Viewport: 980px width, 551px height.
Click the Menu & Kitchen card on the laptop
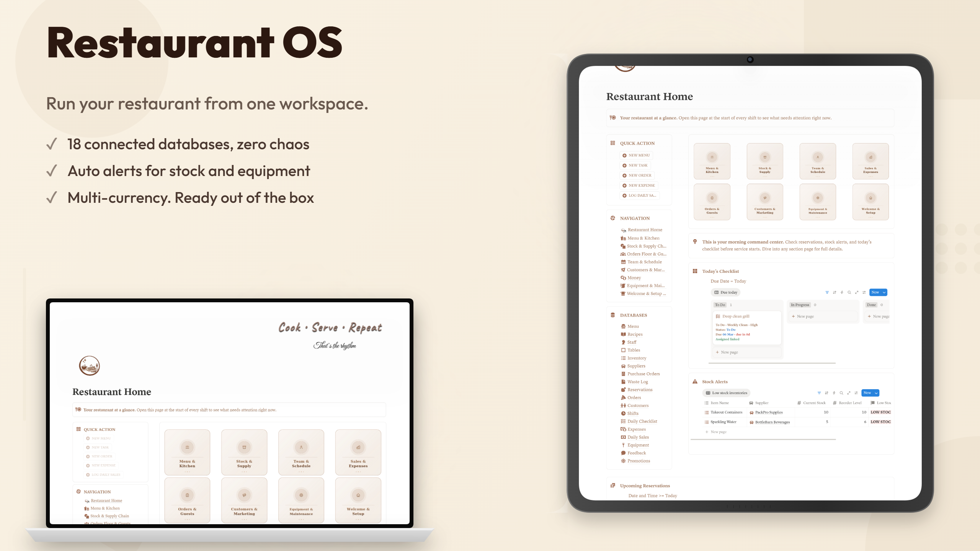pyautogui.click(x=187, y=452)
